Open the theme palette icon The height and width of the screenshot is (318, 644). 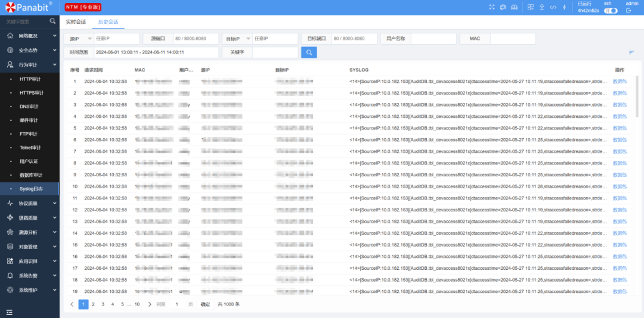[503, 7]
